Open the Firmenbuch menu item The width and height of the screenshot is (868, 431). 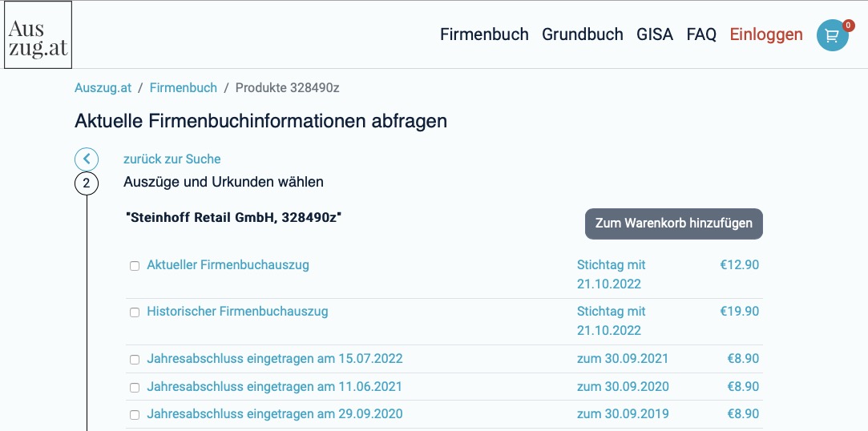tap(484, 34)
